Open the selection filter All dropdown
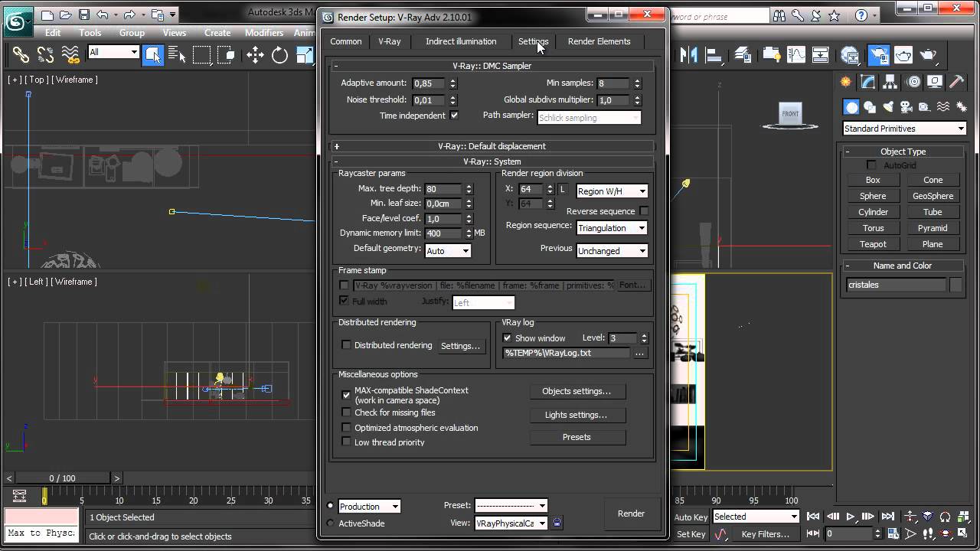This screenshot has width=980, height=551. tap(113, 52)
